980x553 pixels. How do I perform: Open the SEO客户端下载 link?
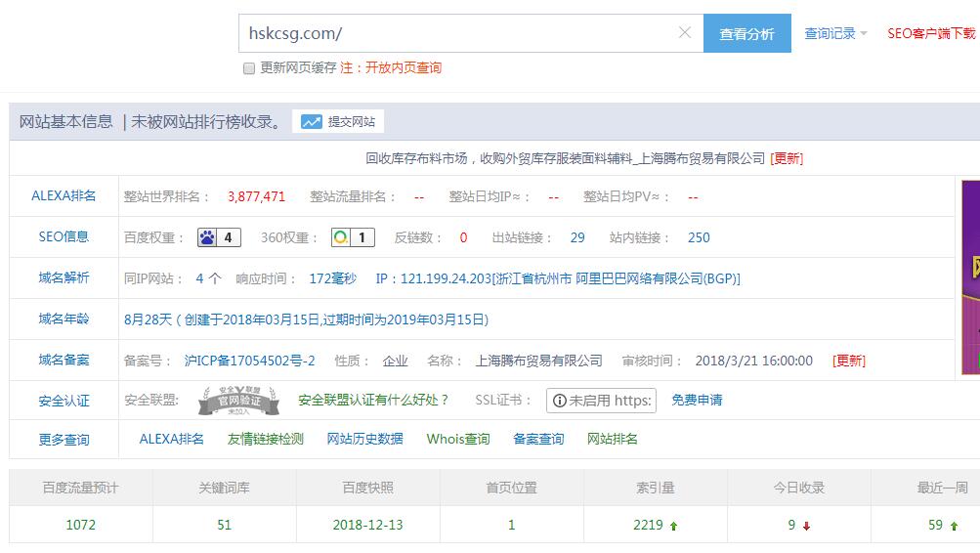[931, 33]
